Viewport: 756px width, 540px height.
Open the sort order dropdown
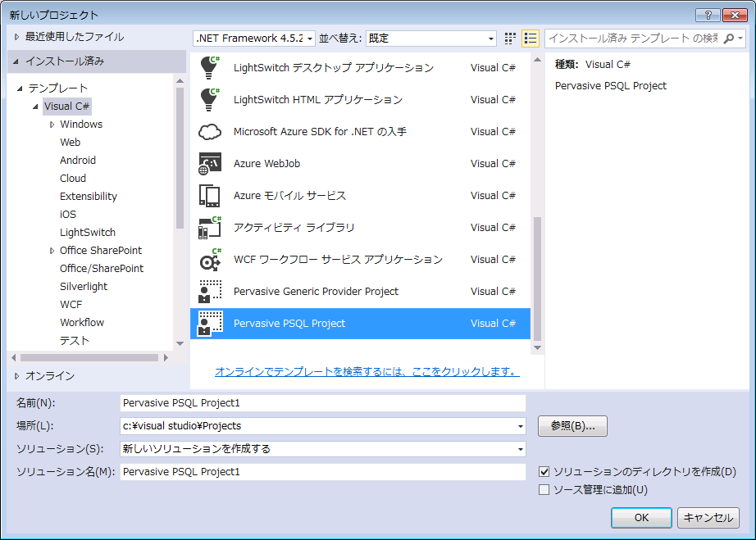pos(430,39)
